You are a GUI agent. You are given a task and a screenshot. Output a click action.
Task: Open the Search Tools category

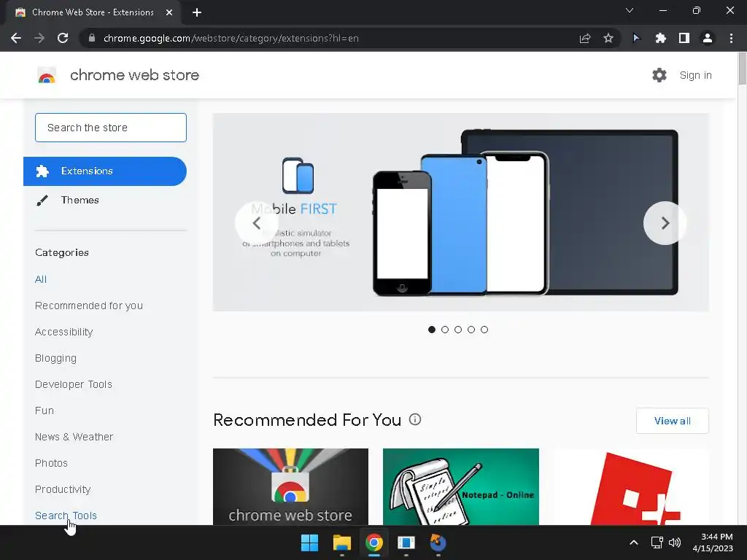pos(66,516)
